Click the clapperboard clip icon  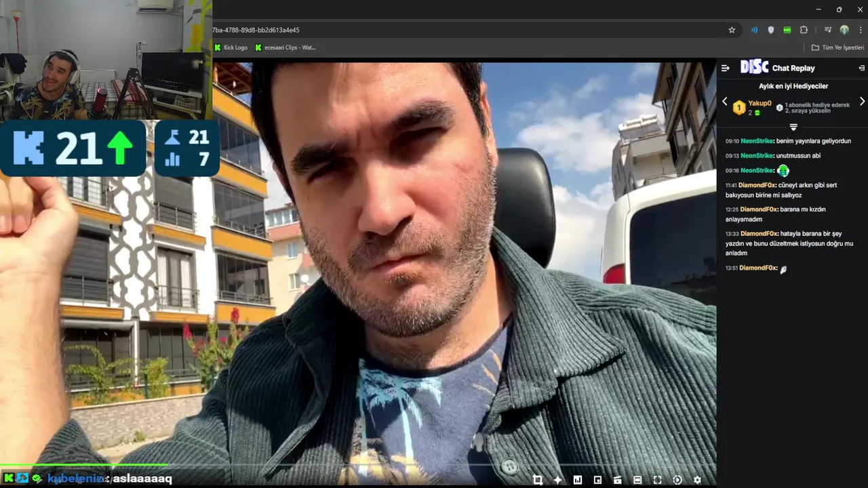tap(618, 480)
